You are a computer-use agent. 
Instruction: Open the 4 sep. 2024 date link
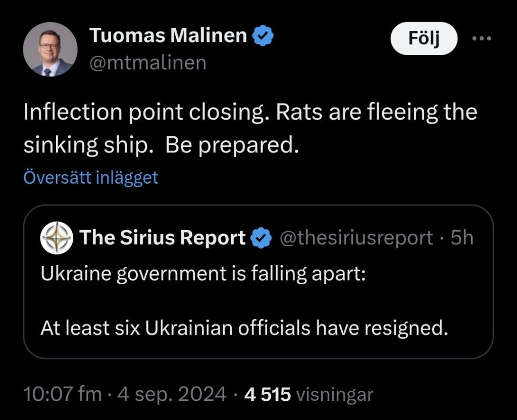(172, 394)
